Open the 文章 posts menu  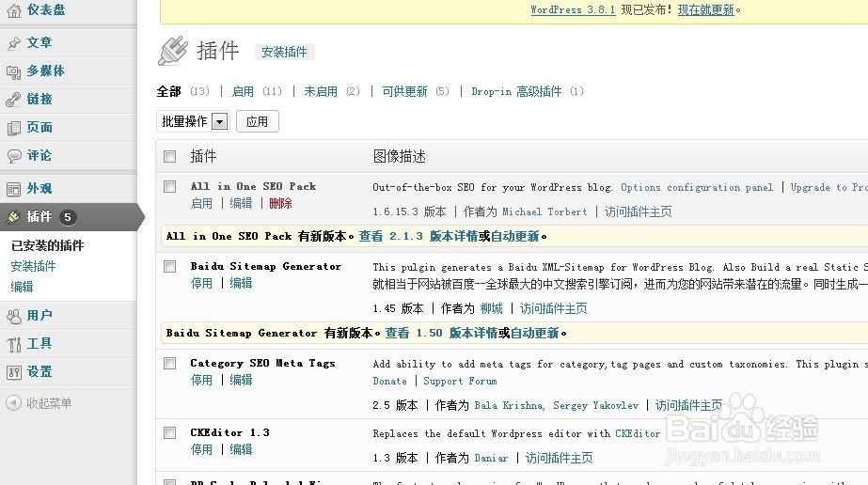tap(39, 42)
